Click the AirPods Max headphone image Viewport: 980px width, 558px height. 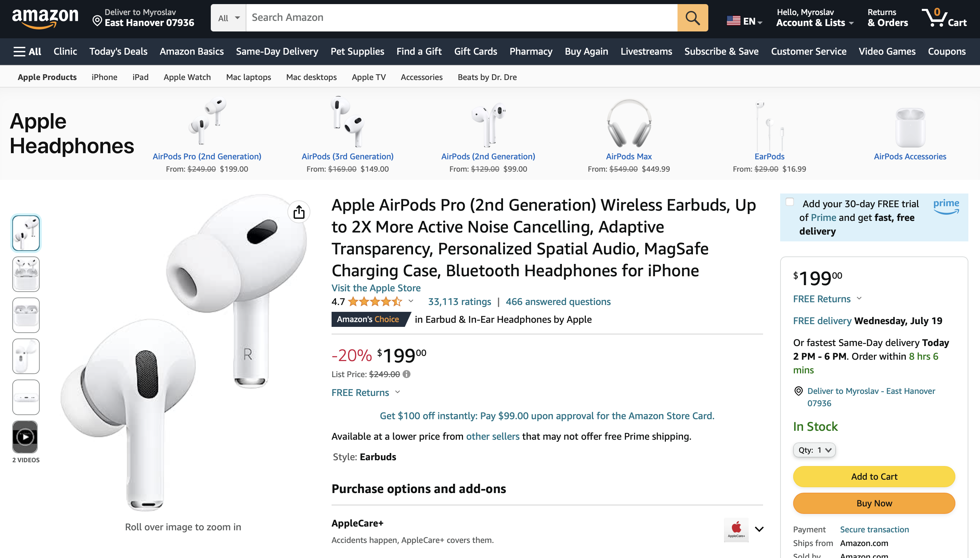629,123
